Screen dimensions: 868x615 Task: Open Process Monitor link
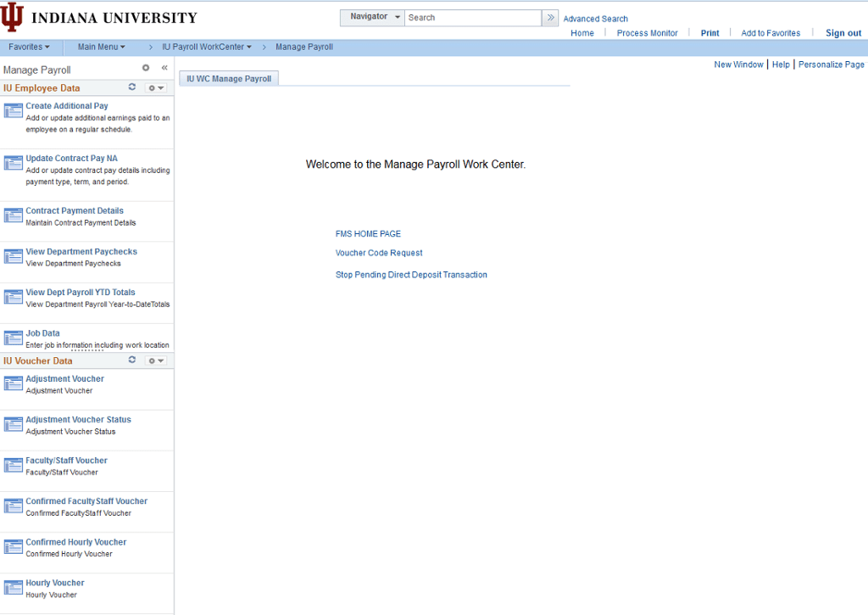(647, 33)
